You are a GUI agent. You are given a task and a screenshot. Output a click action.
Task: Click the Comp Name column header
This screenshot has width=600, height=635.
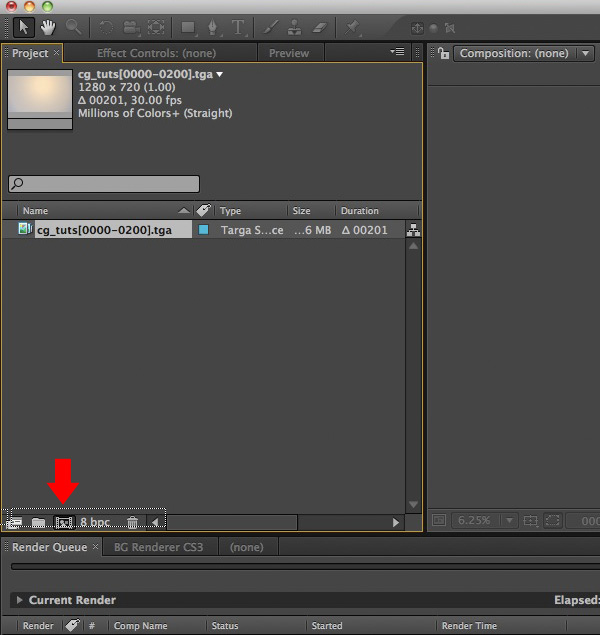click(140, 626)
